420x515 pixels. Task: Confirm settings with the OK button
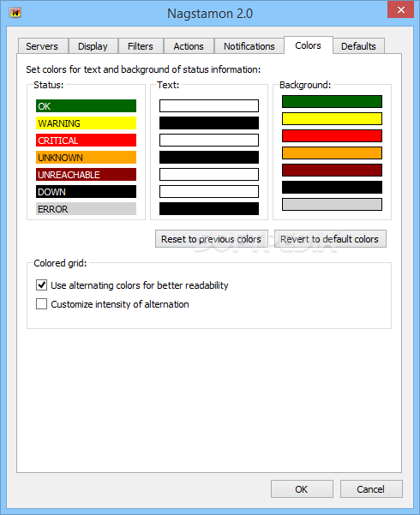(x=302, y=489)
